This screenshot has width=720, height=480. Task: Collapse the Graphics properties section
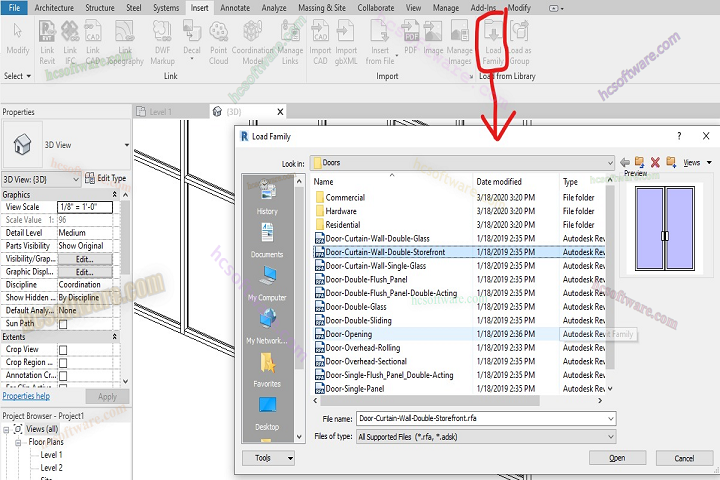115,194
